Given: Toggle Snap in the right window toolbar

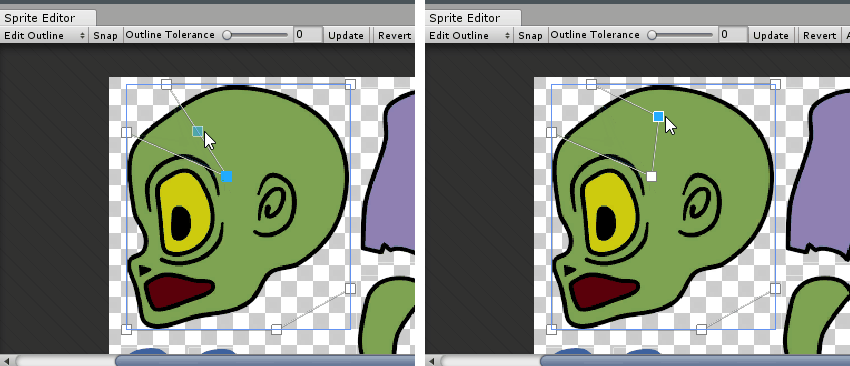Looking at the screenshot, I should click(x=530, y=35).
